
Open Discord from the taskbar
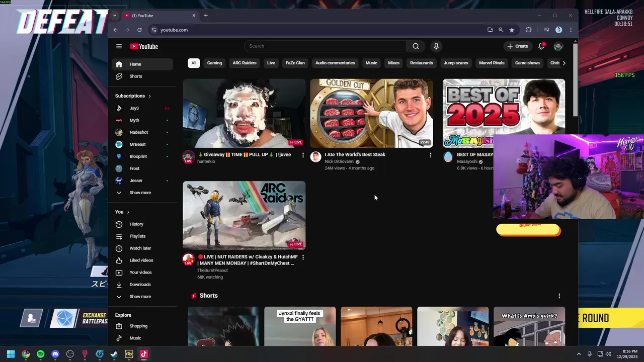[55, 354]
